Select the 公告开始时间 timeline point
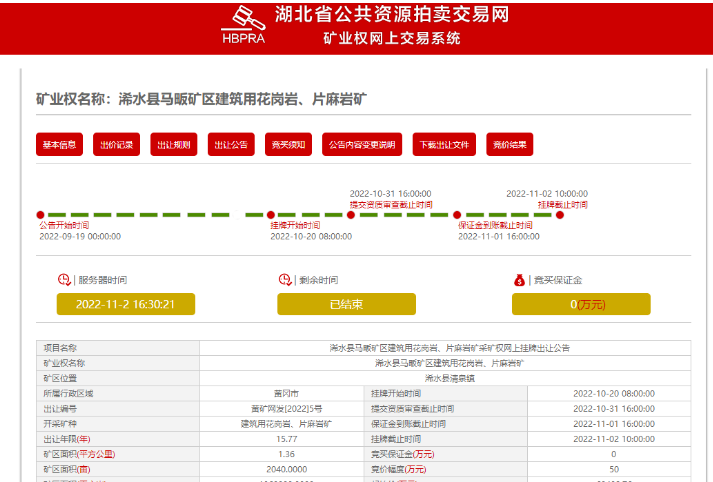The image size is (713, 482). click(x=41, y=214)
